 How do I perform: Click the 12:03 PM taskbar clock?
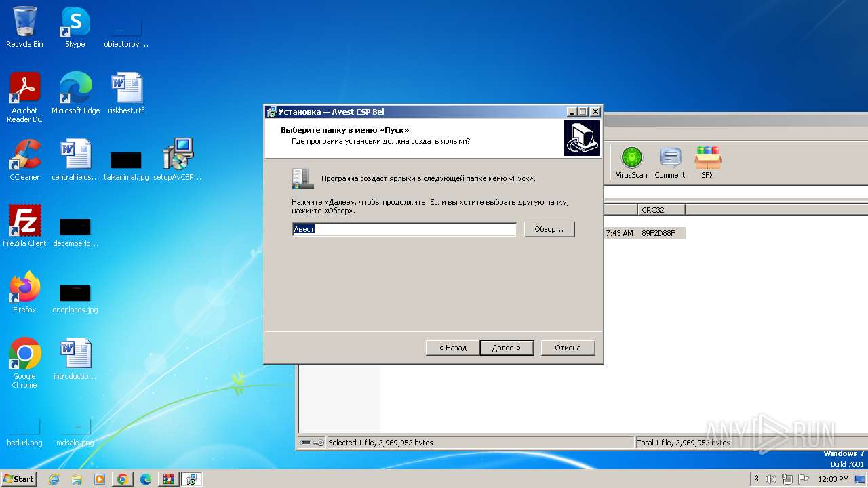tap(833, 479)
